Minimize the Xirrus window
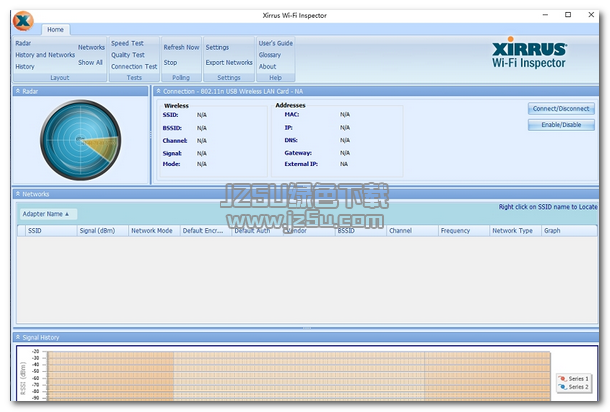The height and width of the screenshot is (412, 610). (x=545, y=15)
